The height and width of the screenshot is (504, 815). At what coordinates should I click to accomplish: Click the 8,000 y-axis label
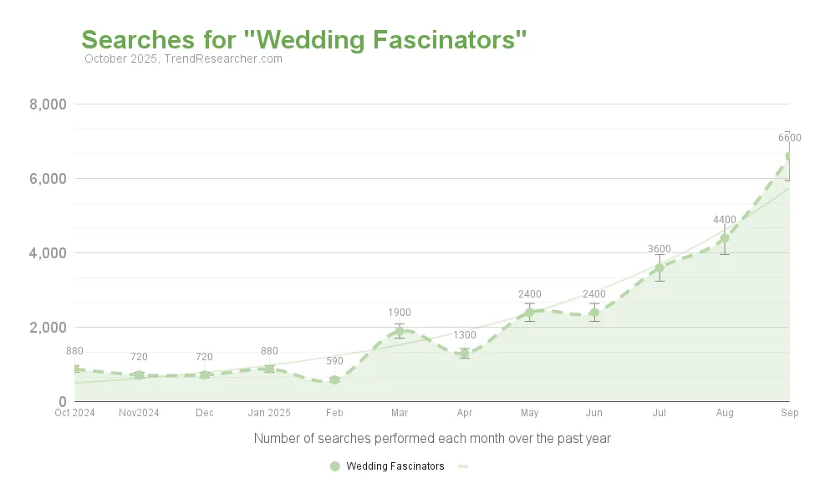pyautogui.click(x=48, y=104)
